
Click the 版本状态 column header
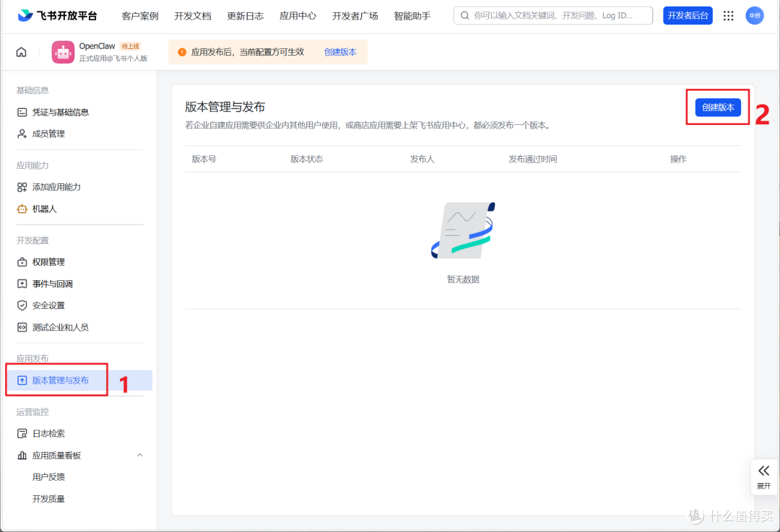point(306,159)
